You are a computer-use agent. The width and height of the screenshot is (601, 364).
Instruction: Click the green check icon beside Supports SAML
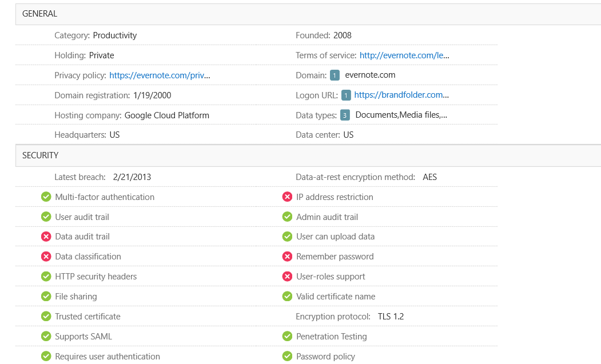click(46, 337)
